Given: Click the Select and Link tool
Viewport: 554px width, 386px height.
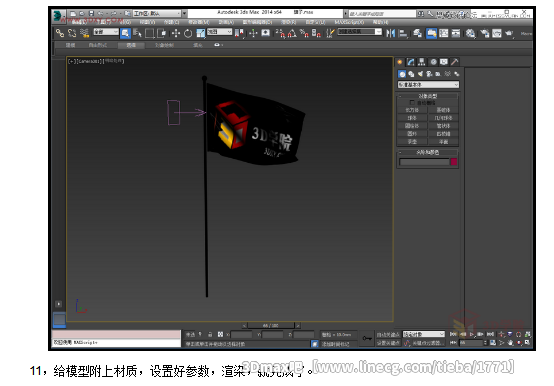Looking at the screenshot, I should pyautogui.click(x=59, y=34).
